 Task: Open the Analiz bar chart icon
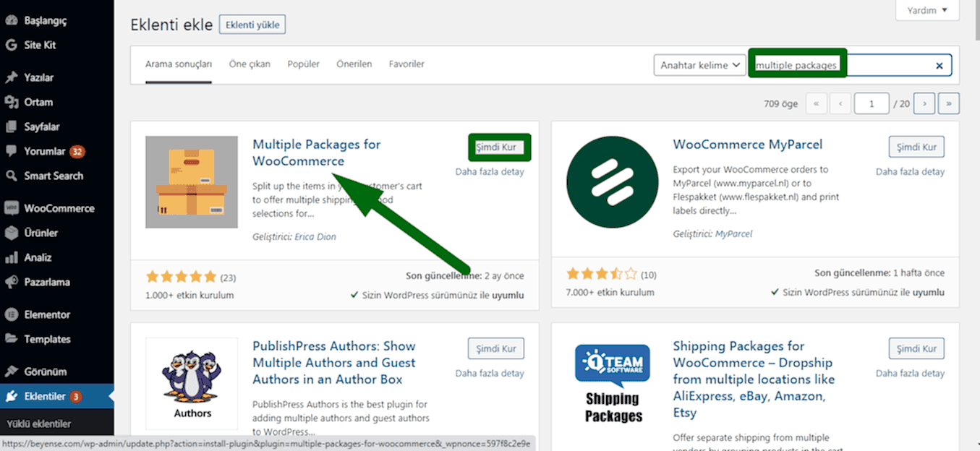(12, 257)
